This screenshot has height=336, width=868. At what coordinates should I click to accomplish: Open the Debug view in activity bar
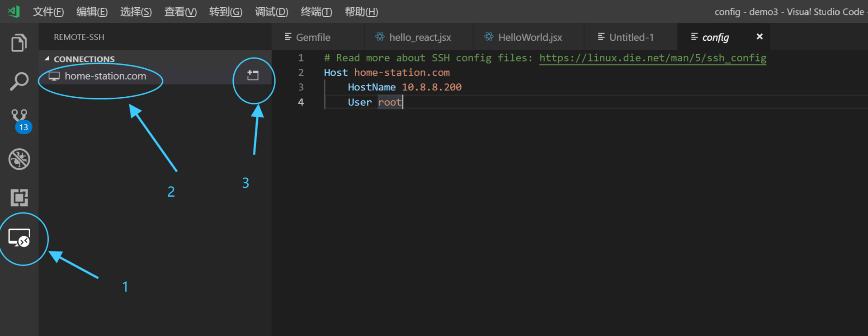[19, 159]
